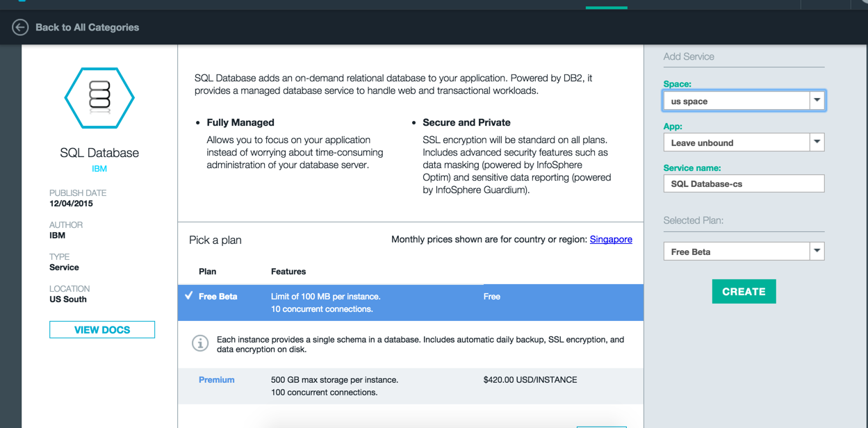The image size is (868, 428).
Task: Click the 'Leave unbound' combo box
Action: coord(744,142)
